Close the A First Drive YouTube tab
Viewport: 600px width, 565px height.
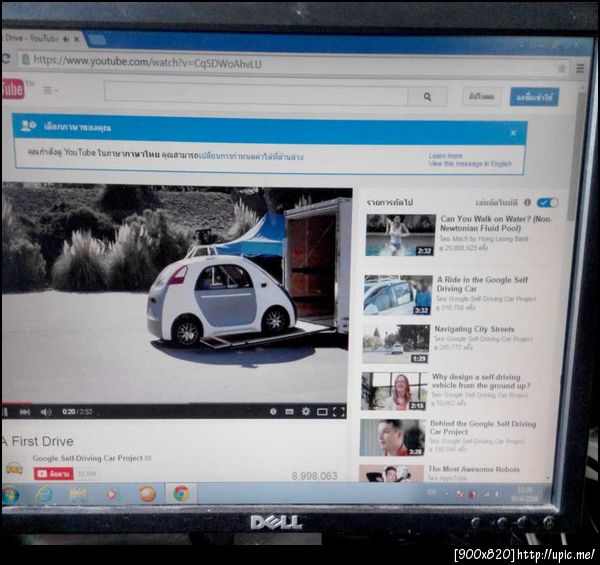click(77, 39)
